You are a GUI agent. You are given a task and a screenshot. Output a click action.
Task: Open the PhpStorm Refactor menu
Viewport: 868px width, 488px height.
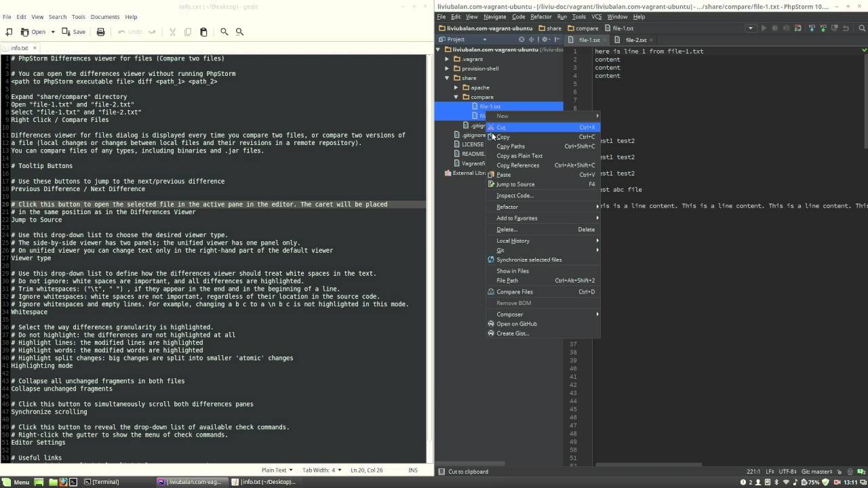[541, 16]
